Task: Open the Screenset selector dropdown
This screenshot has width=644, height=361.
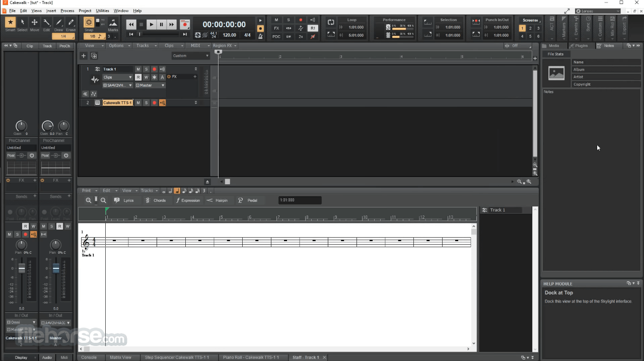Action: [531, 21]
